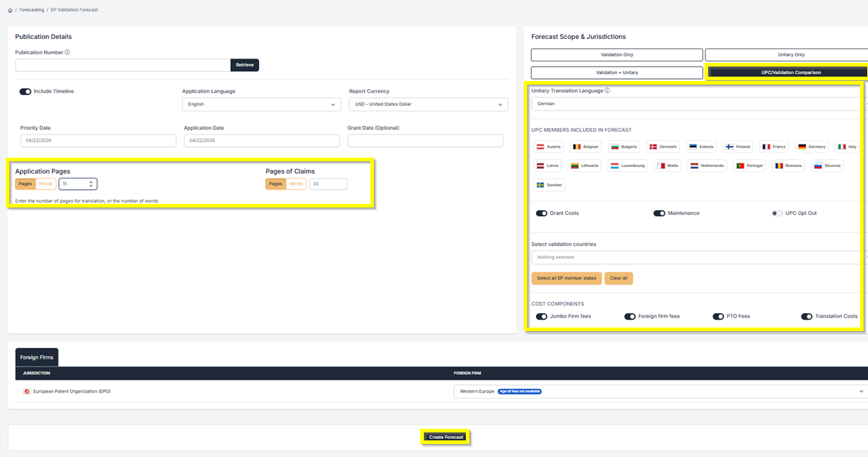Select the Malta flag chip
Viewport: 868px width, 457px height.
[668, 166]
